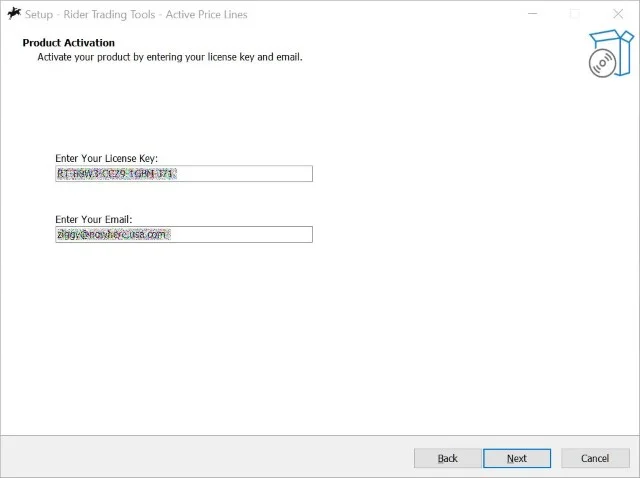The height and width of the screenshot is (478, 640).
Task: Focus the License Key input field
Action: (184, 174)
